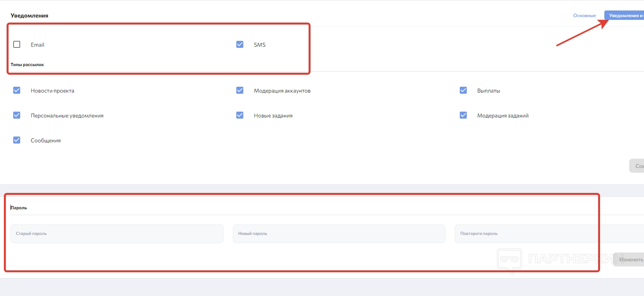This screenshot has width=644, height=296.
Task: Click the Изменить password button
Action: point(629,259)
